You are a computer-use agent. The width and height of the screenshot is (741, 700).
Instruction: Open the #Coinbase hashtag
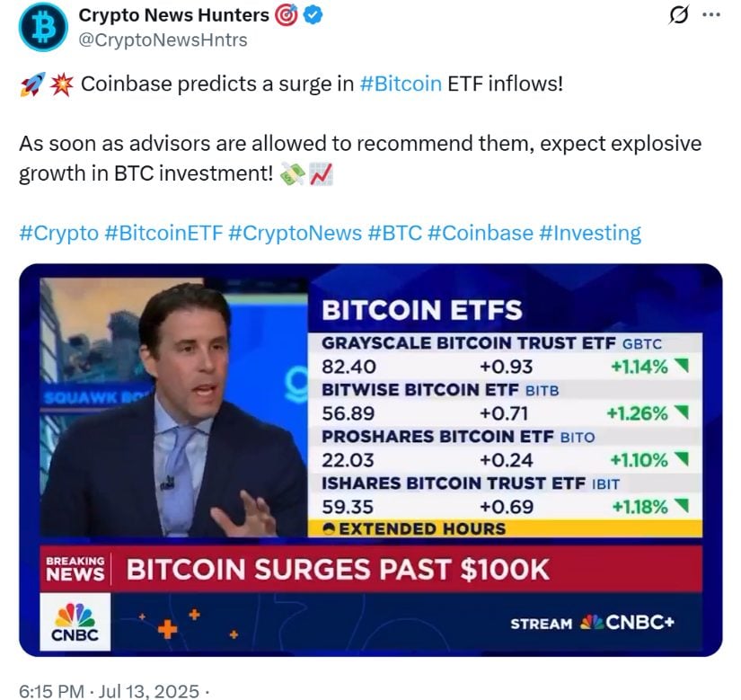(x=481, y=233)
